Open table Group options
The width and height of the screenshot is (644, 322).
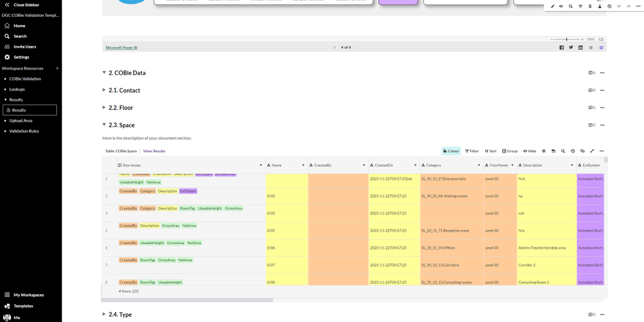510,151
